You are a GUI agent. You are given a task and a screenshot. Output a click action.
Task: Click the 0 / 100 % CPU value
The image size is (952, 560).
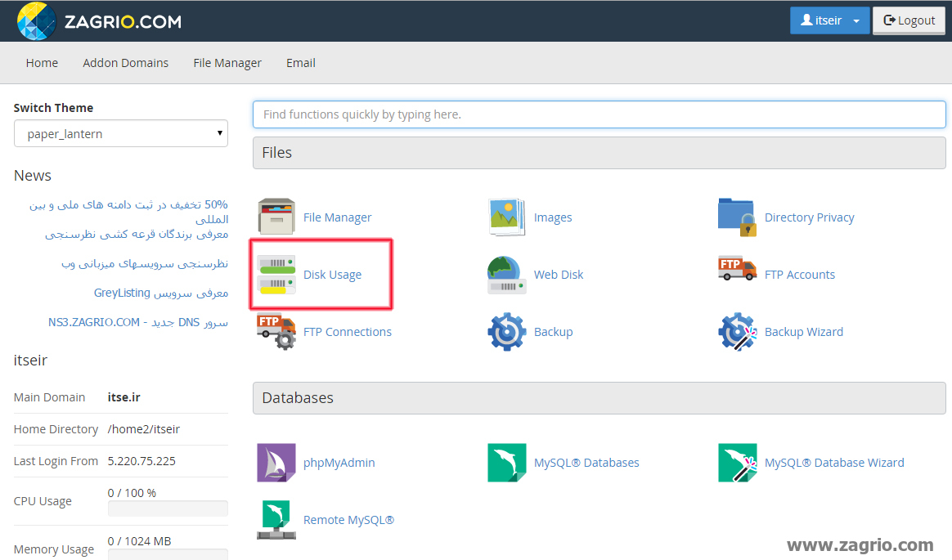point(132,493)
